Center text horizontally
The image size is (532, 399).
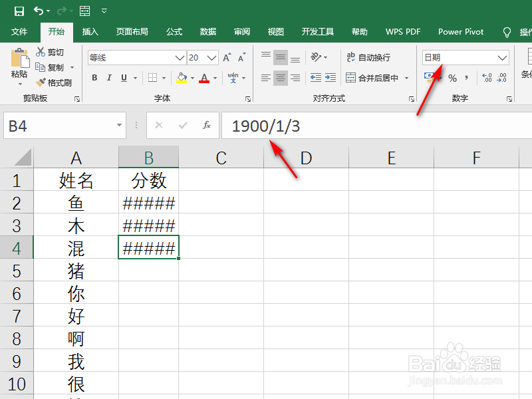click(x=281, y=78)
